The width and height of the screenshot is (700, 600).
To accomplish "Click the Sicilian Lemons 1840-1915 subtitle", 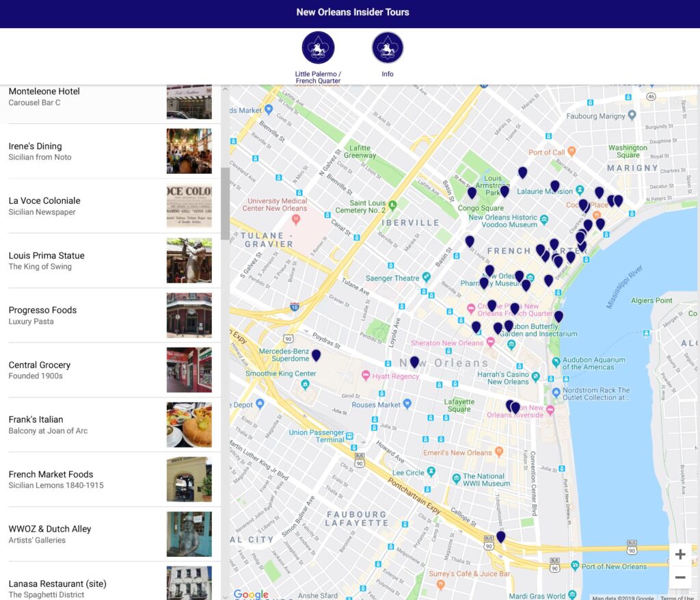I will click(56, 485).
